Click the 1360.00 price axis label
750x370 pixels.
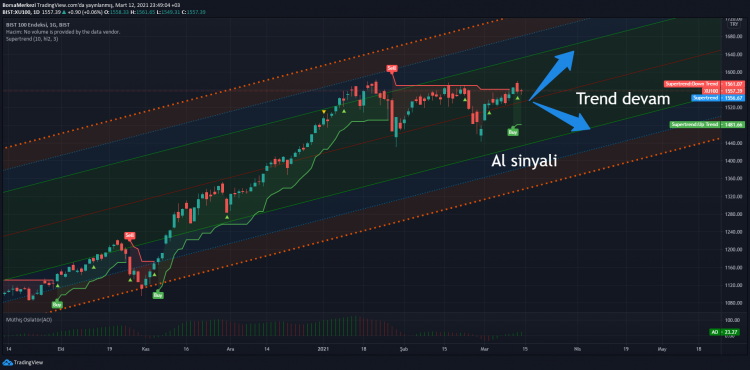[x=733, y=178]
